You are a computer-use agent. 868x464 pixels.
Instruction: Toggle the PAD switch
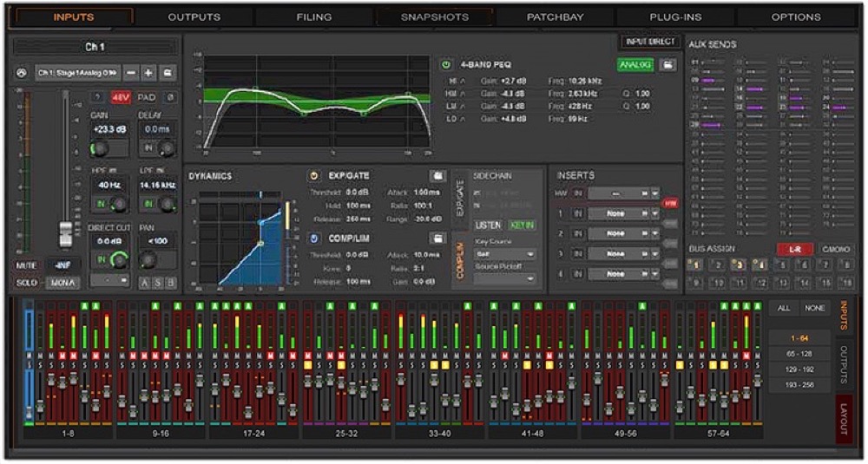click(x=147, y=97)
